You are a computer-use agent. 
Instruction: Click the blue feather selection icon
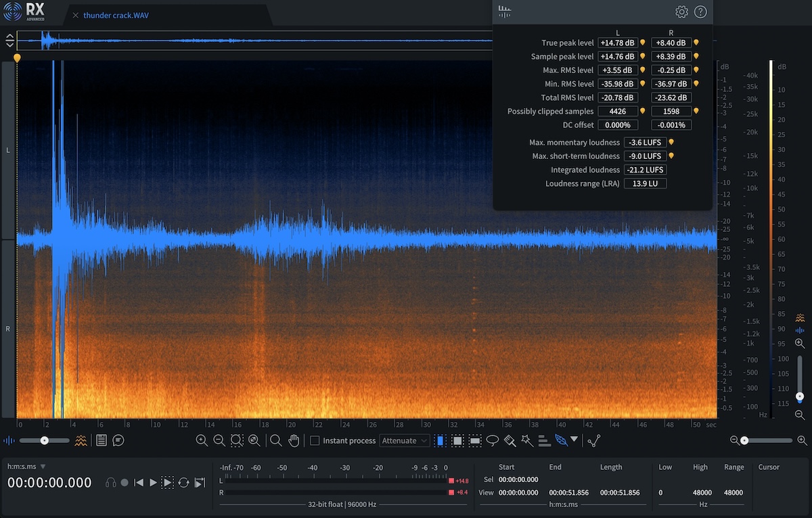click(x=562, y=440)
